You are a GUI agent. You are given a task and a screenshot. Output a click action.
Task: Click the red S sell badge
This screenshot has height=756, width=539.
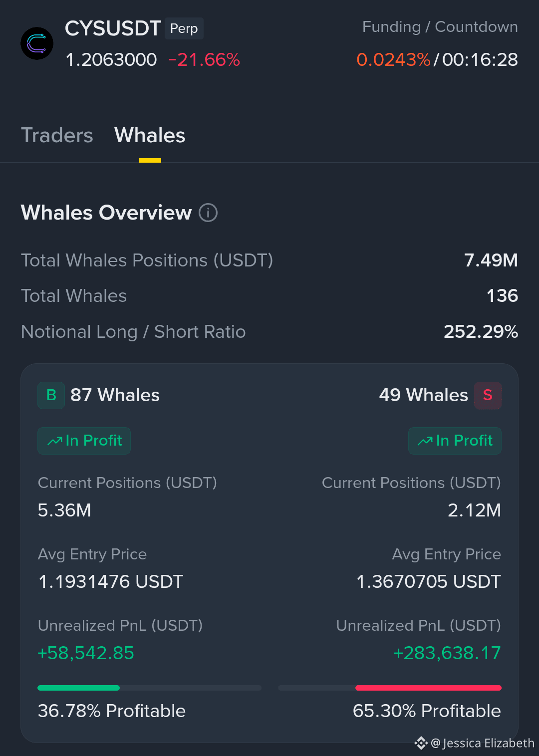click(x=488, y=395)
